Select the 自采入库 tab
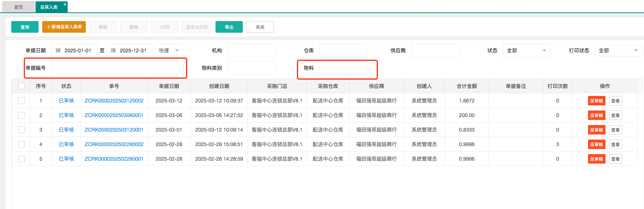This screenshot has width=644, height=209. (49, 7)
